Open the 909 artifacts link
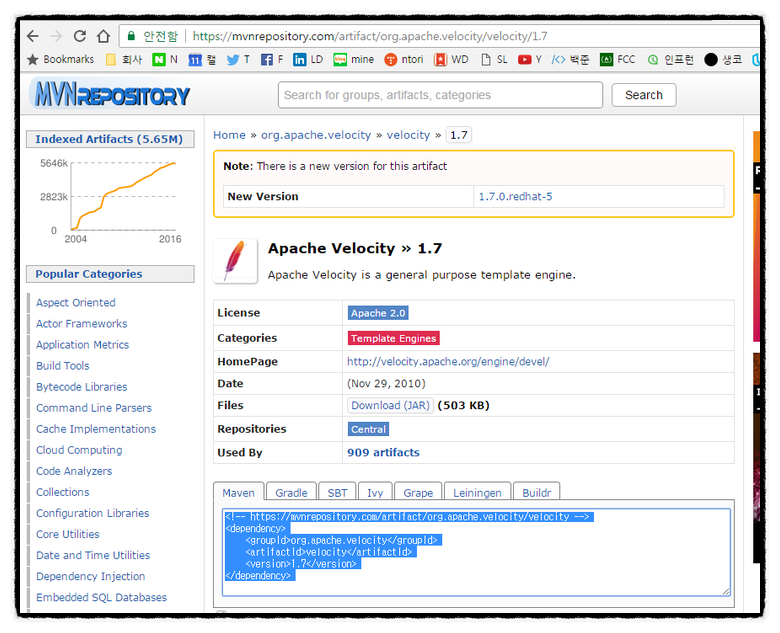Viewport: 780px width, 633px height. click(x=383, y=452)
